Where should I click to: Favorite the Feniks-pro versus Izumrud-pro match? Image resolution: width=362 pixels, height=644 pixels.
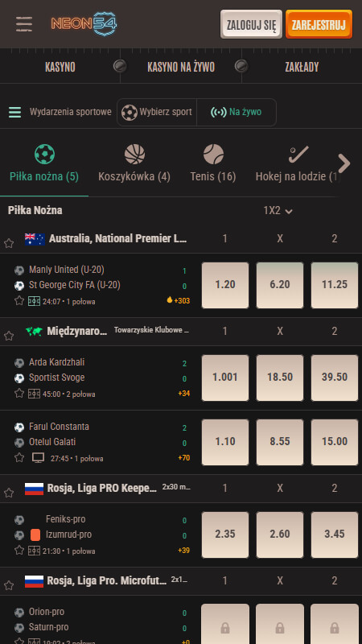pos(19,551)
